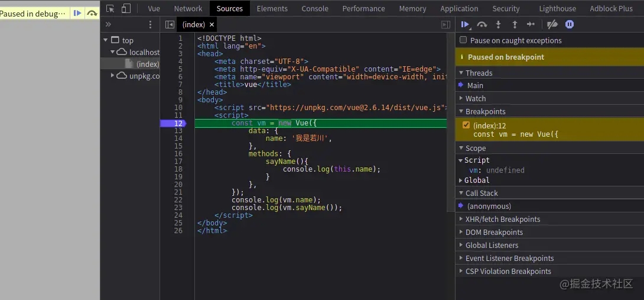Expand the unpkg.com tree node

113,75
